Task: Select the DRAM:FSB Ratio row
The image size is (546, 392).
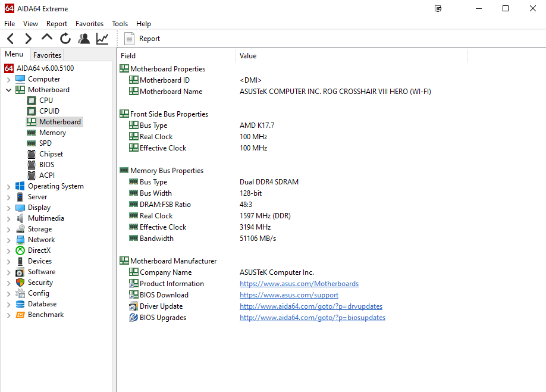Action: pos(191,205)
